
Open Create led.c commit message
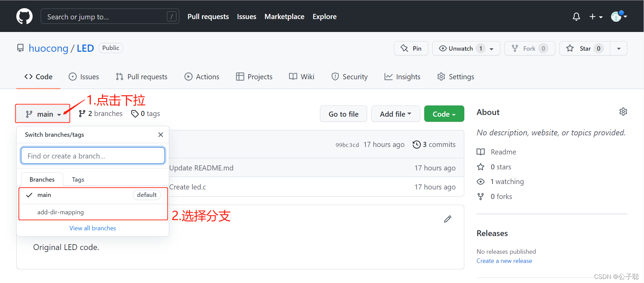(187, 187)
